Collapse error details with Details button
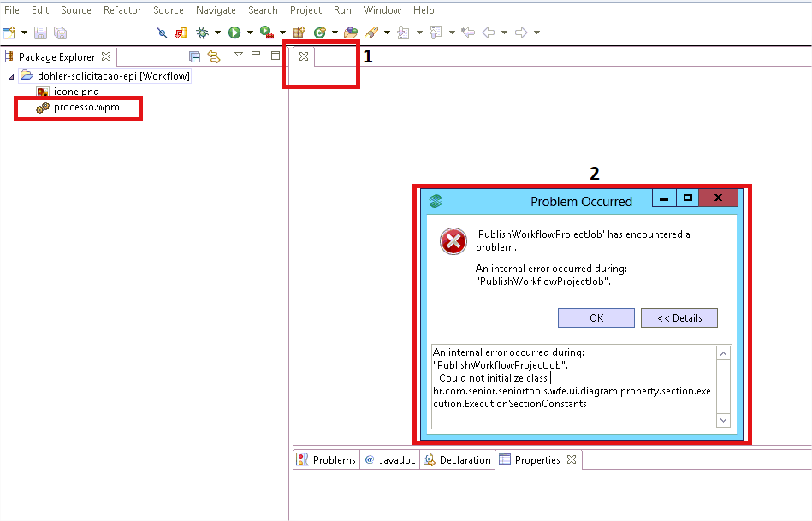The image size is (812, 521). click(679, 318)
